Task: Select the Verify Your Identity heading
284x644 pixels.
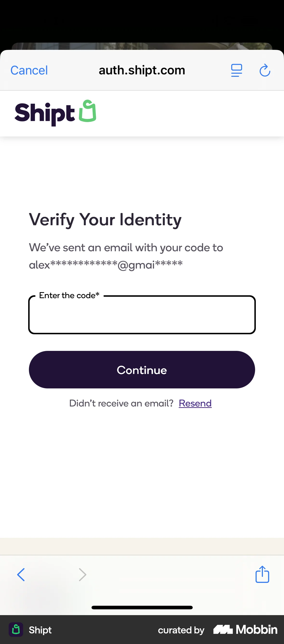Action: [x=105, y=219]
